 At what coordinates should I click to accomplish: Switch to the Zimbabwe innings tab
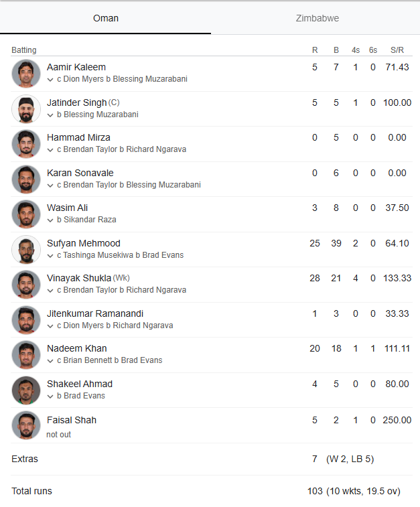pyautogui.click(x=317, y=18)
